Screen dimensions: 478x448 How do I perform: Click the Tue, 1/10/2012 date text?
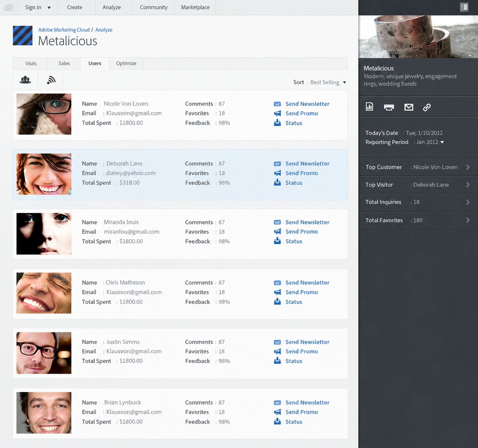(424, 133)
